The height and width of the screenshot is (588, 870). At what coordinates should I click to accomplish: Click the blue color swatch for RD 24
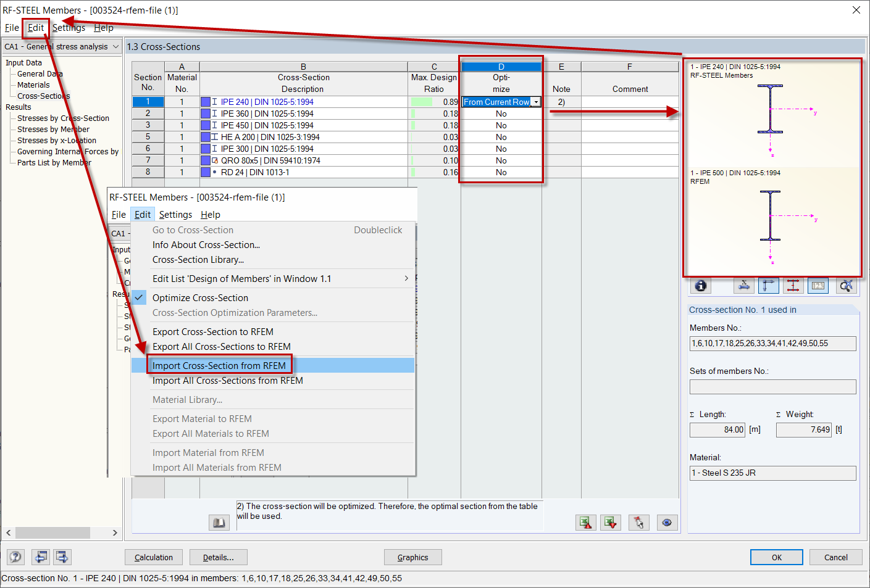[x=206, y=172]
